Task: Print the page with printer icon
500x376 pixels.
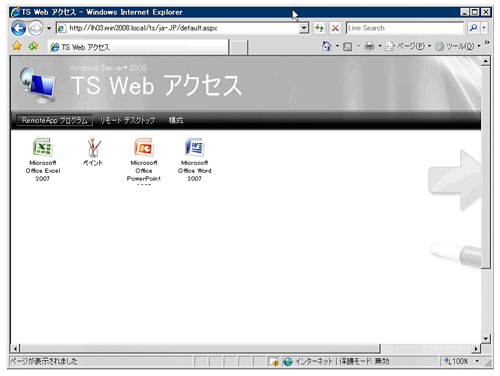Action: (369, 46)
